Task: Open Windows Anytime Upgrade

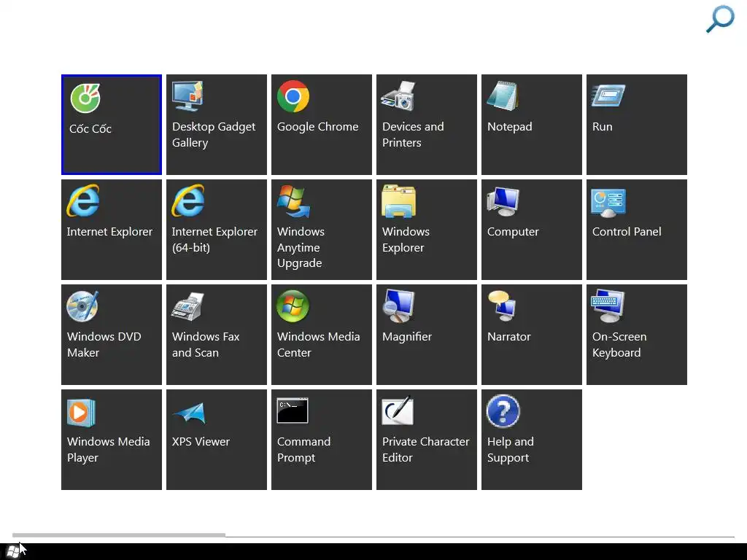Action: [322, 230]
